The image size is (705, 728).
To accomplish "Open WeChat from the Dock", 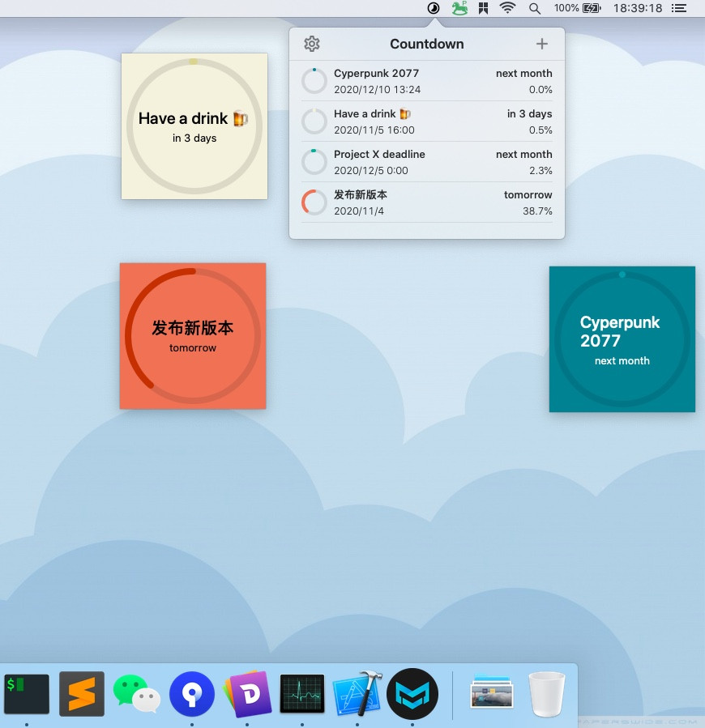I will [137, 694].
